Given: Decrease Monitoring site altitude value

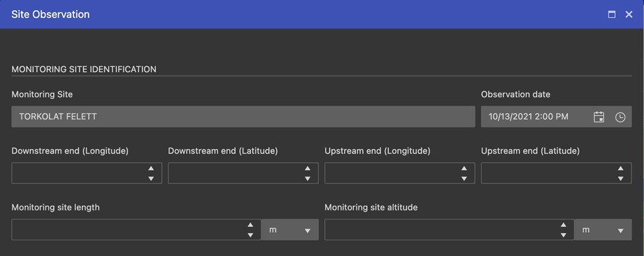Looking at the screenshot, I should click(x=563, y=235).
